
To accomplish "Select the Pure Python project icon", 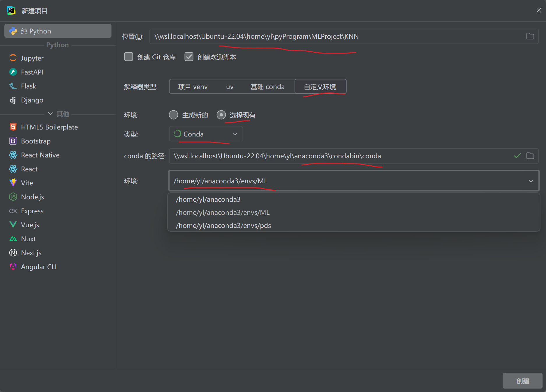I will pyautogui.click(x=13, y=31).
